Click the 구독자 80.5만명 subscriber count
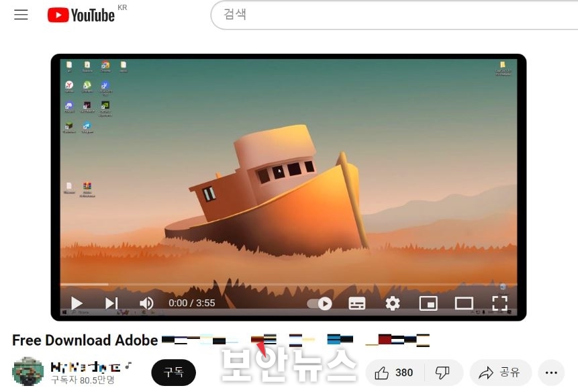The image size is (578, 392). click(83, 380)
